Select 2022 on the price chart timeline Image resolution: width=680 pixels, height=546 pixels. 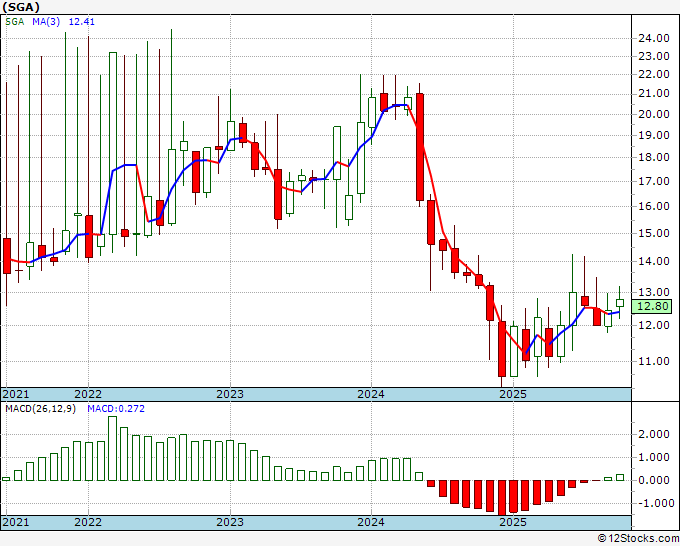tap(88, 394)
